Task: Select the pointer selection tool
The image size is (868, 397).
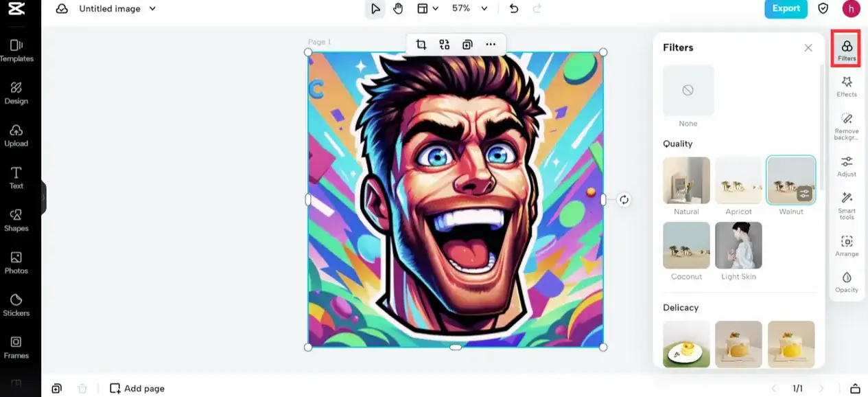Action: coord(375,9)
